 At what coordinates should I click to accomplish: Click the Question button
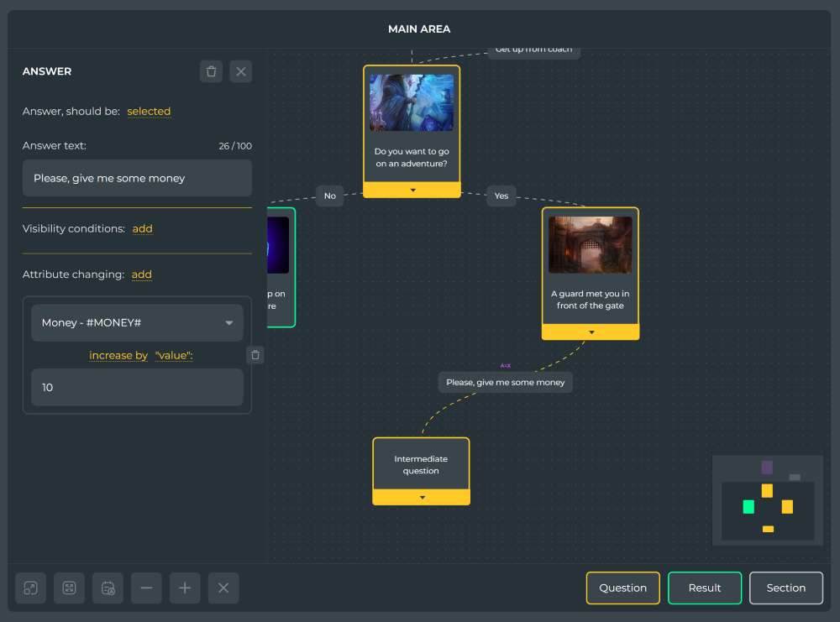coord(623,588)
